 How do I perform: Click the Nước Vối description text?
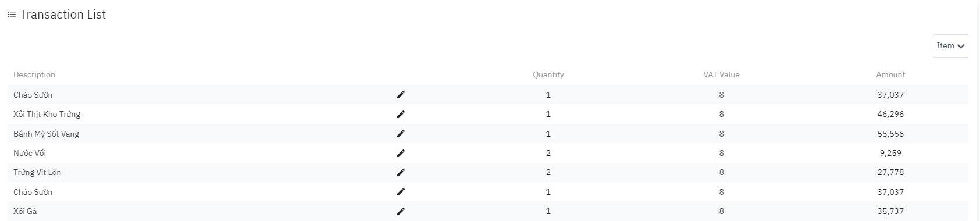30,153
